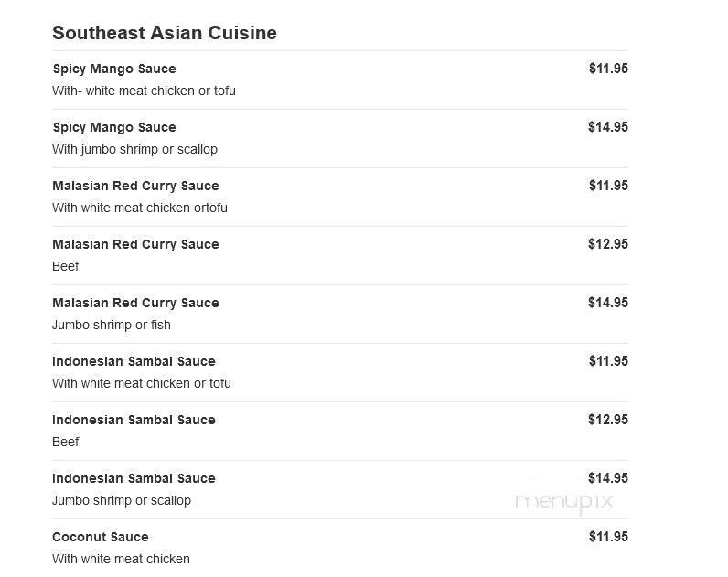This screenshot has height=577, width=728.
Task: Click the Malasian Red Curry $11.95 price
Action: (x=608, y=186)
